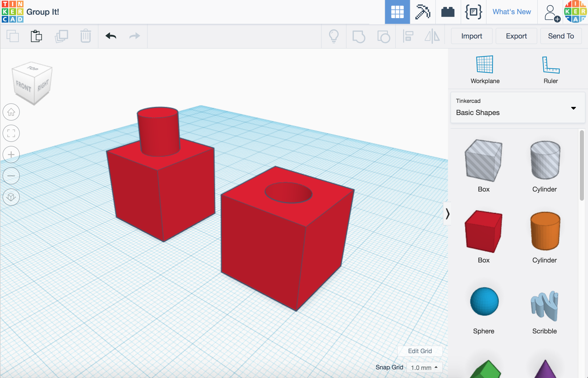Select the Ruler tool
The width and height of the screenshot is (588, 378).
coord(551,70)
